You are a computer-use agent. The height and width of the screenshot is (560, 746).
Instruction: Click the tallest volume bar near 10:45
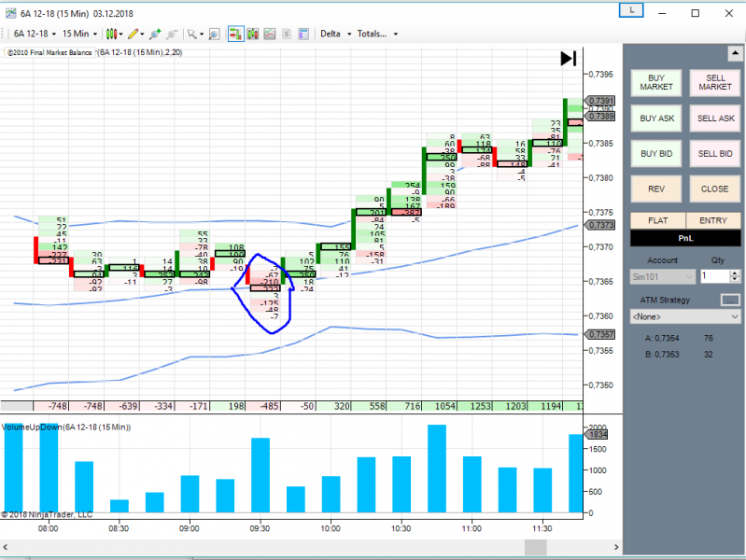[x=437, y=469]
